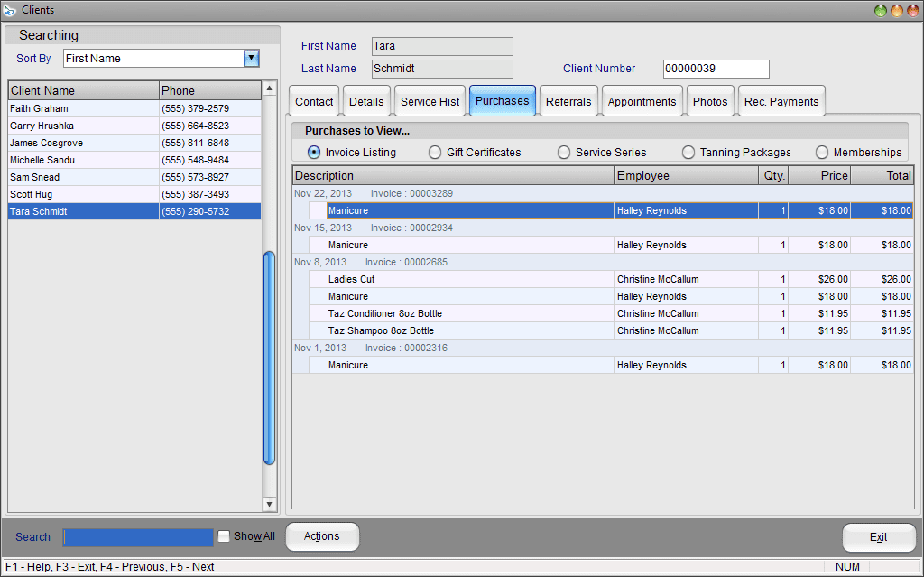This screenshot has width=924, height=577.
Task: Click Christine McCallum on the Ladies Cut row
Action: click(658, 279)
